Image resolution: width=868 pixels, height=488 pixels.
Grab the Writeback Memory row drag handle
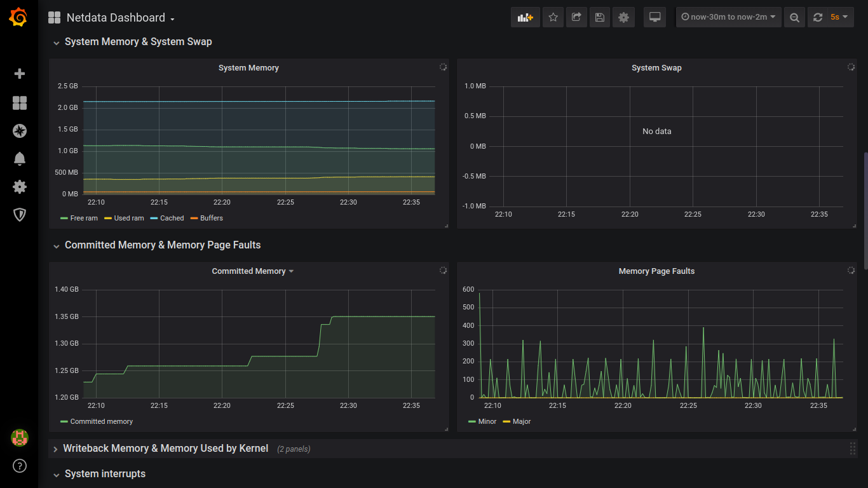tap(853, 449)
